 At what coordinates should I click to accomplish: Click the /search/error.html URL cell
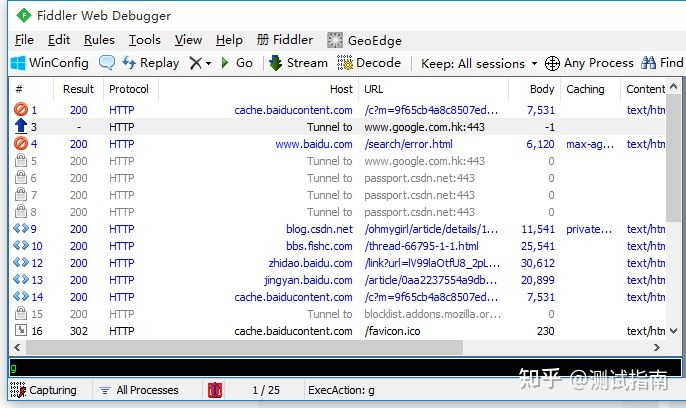coord(409,144)
